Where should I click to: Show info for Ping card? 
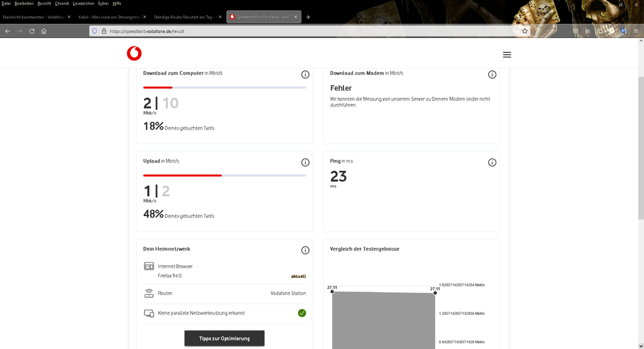point(492,162)
